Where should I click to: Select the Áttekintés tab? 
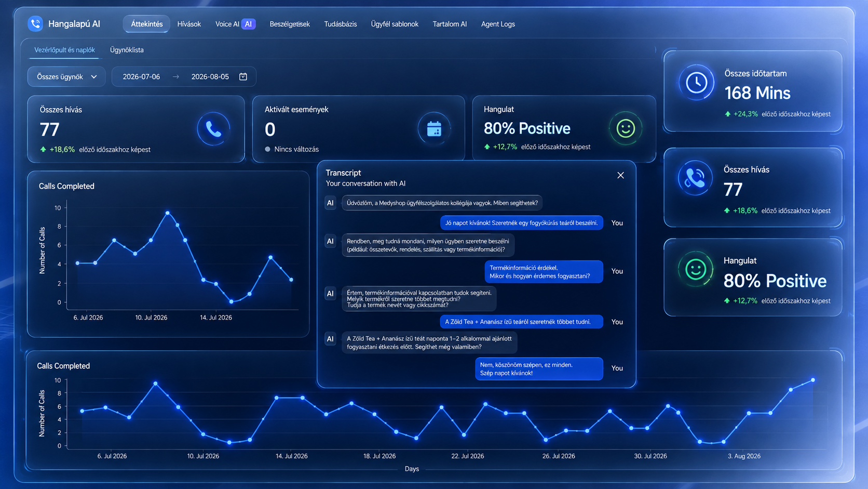point(146,24)
